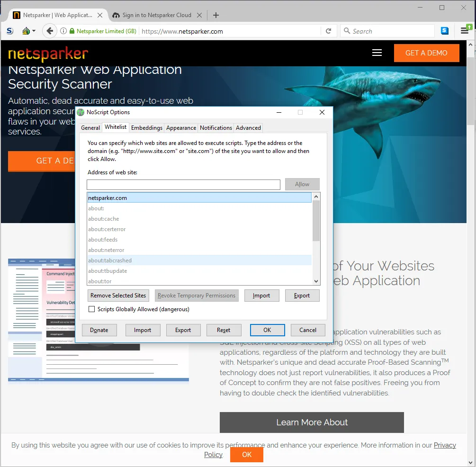
Task: Select the about:neterror entry
Action: pos(199,250)
